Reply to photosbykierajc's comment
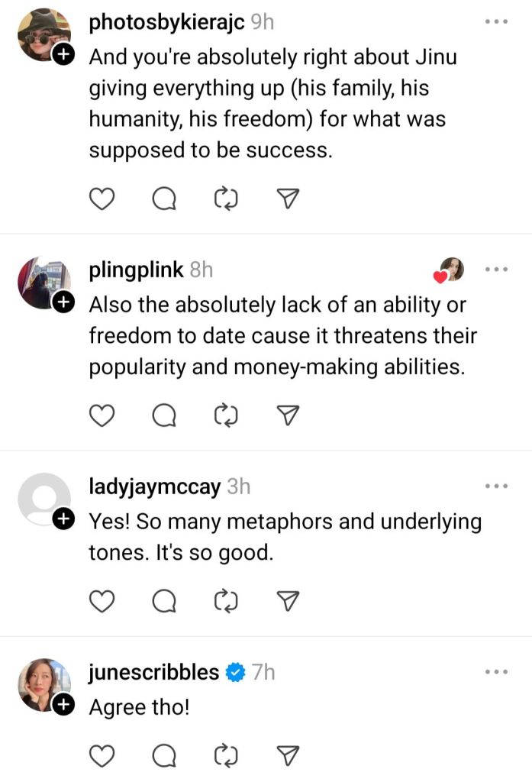532x782 pixels. (x=163, y=199)
